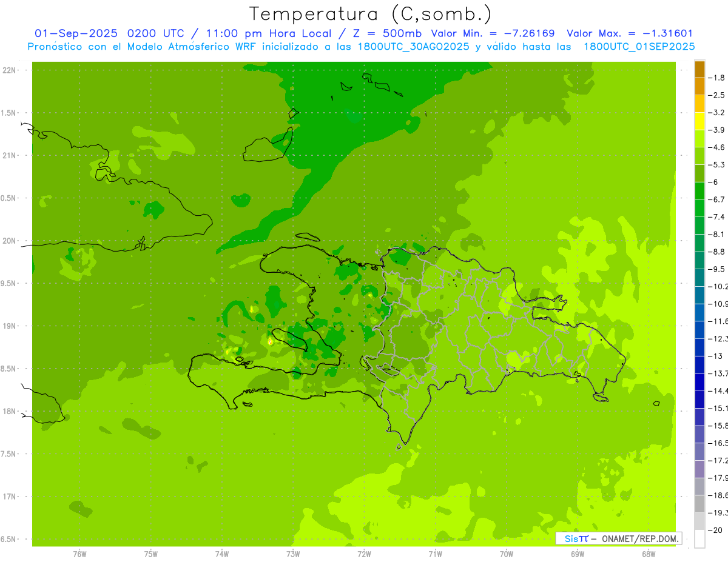Click the '11:00 pm Hora Local' text
This screenshot has width=728, height=562.
click(269, 34)
